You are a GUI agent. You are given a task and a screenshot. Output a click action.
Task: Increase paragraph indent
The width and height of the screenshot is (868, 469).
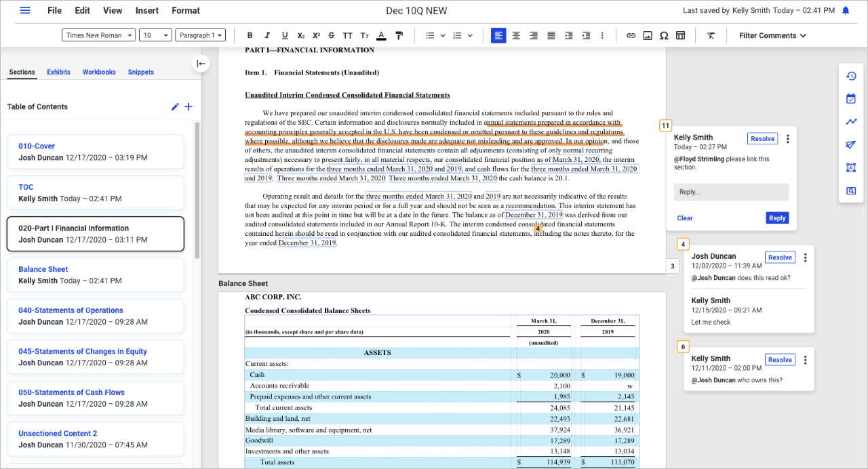pos(587,35)
